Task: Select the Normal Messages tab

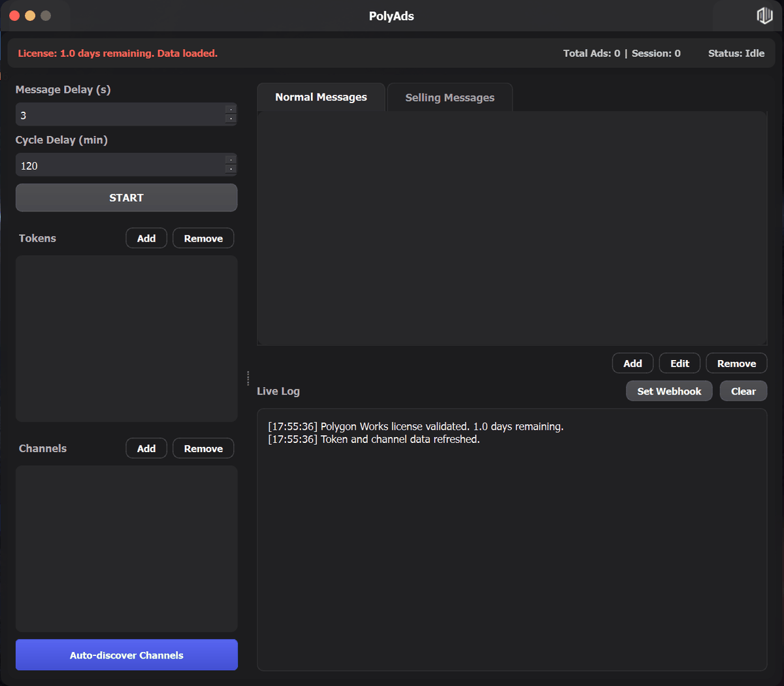Action: 321,97
